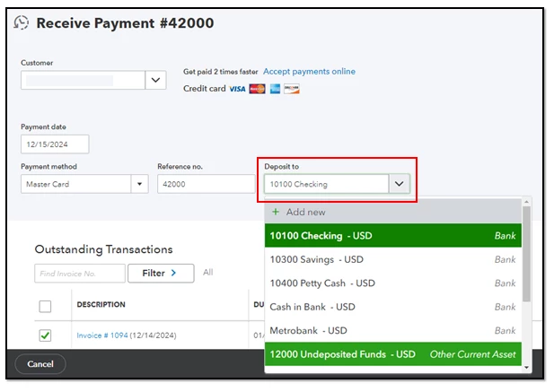554x392 pixels.
Task: Click the Discover card icon
Action: pos(292,89)
